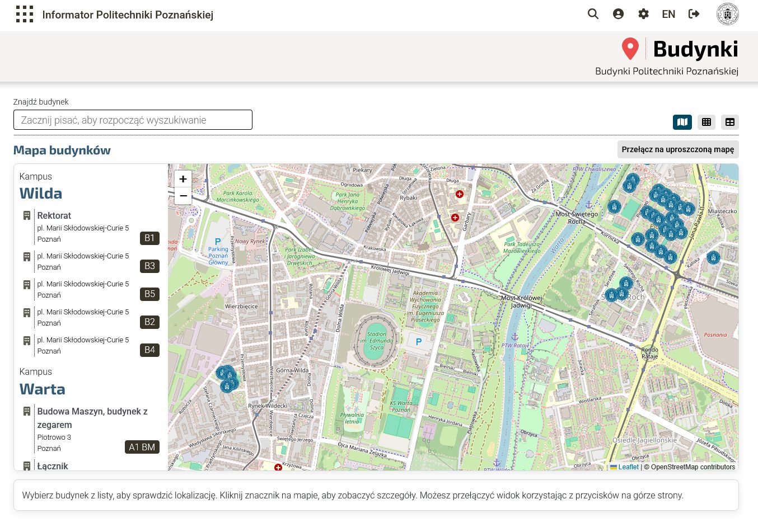Image resolution: width=758 pixels, height=532 pixels.
Task: Open the user account icon
Action: point(618,14)
